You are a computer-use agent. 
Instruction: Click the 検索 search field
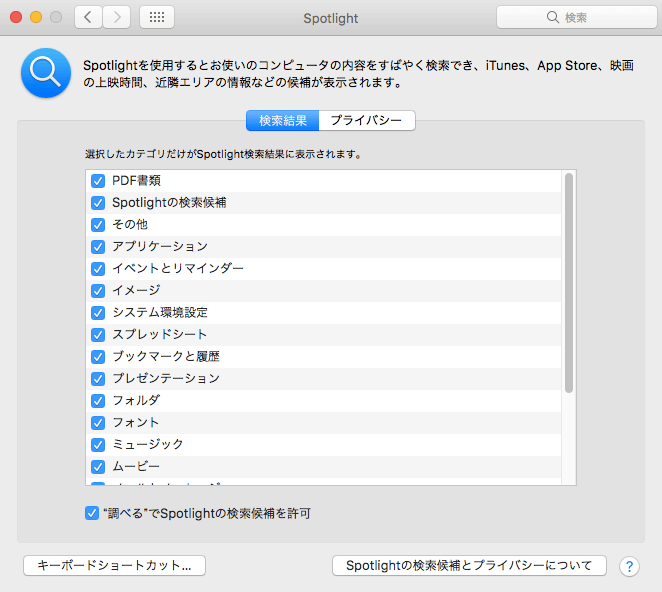[x=576, y=17]
